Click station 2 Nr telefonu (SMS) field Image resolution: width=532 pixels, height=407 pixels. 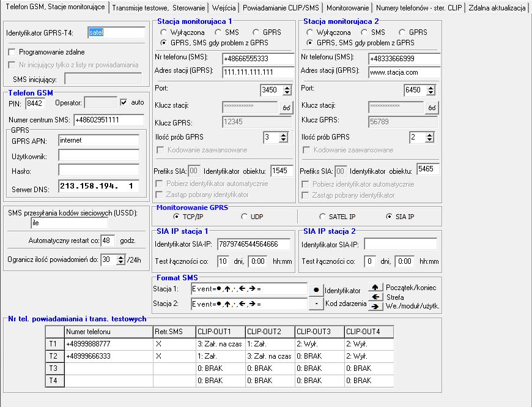coord(404,58)
